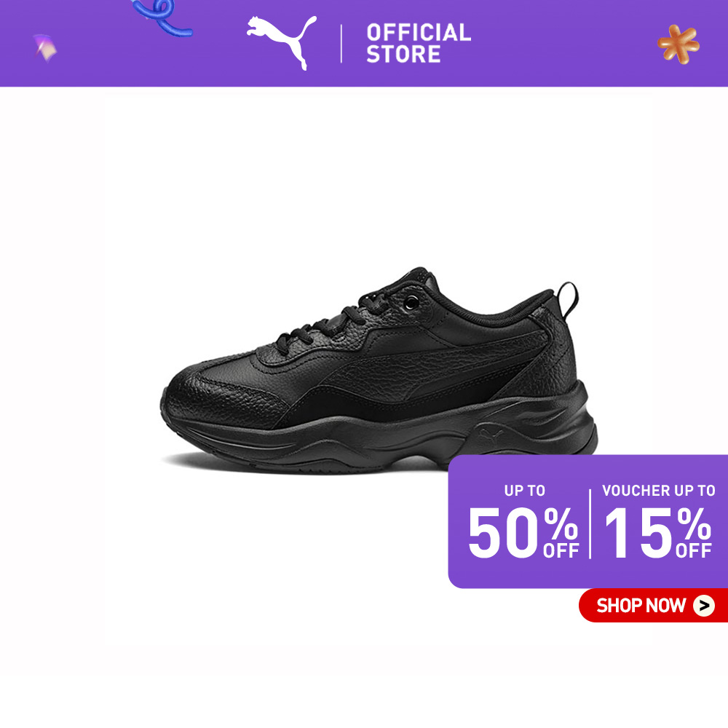Click the embossed Puma logo on shoe midsole
The image size is (728, 728).
[x=490, y=435]
